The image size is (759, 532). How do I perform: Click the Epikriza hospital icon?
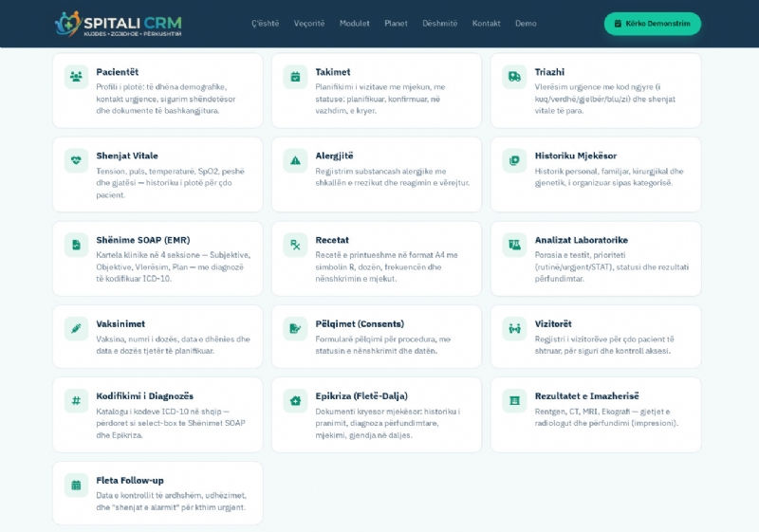tap(295, 401)
